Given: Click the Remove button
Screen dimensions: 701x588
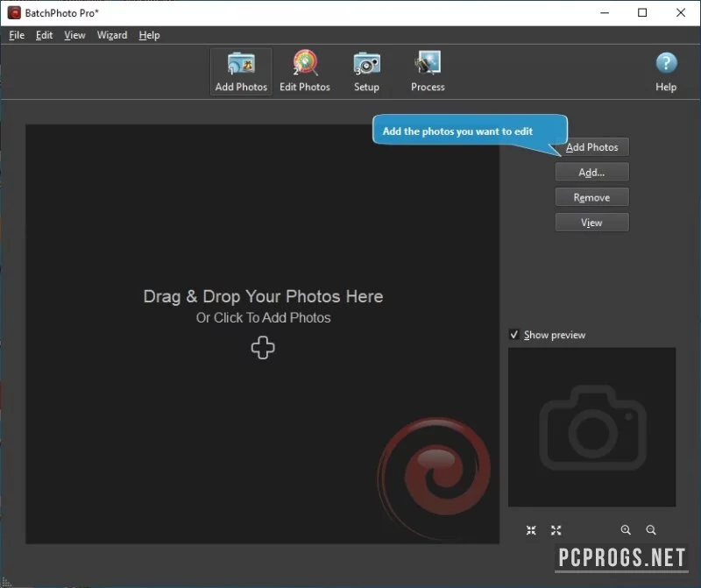Looking at the screenshot, I should click(x=592, y=197).
